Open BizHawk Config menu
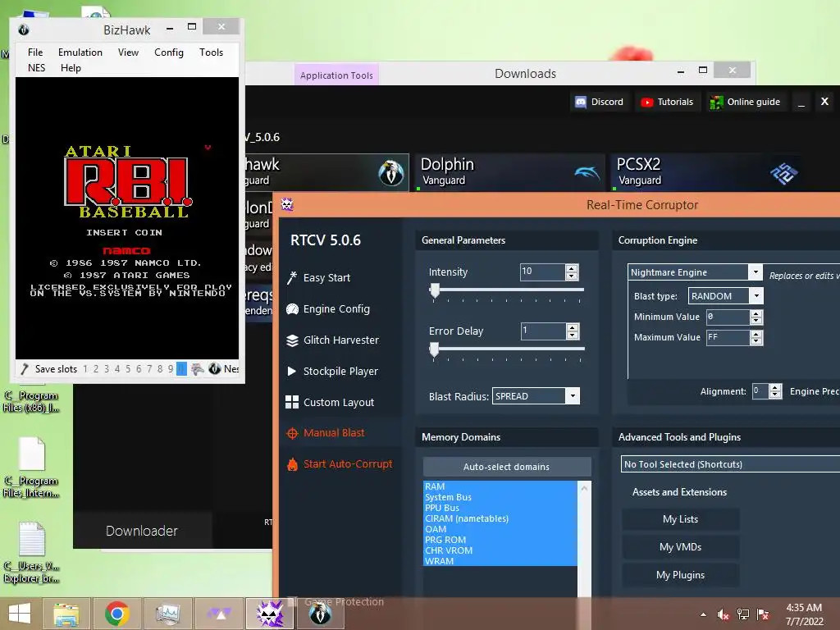This screenshot has width=840, height=630. (x=169, y=52)
